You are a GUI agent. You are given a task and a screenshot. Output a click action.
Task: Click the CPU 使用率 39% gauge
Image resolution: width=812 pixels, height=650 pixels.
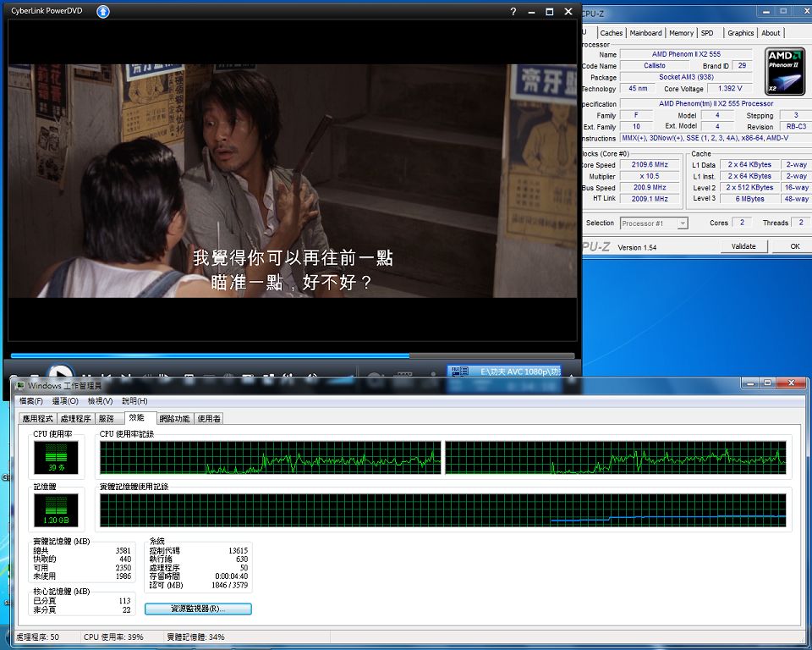[56, 457]
